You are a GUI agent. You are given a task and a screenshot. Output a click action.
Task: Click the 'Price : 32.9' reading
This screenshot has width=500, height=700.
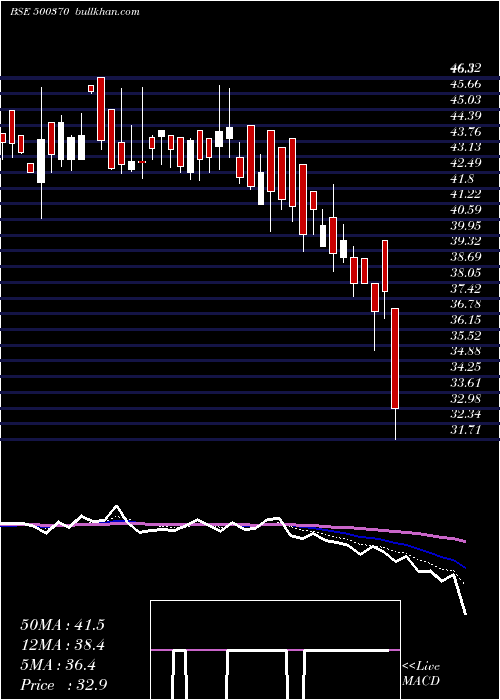(x=63, y=685)
